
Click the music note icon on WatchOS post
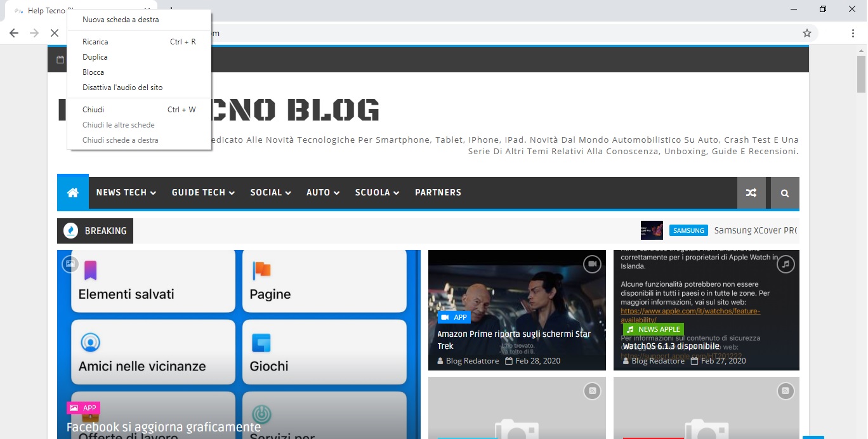coord(786,264)
